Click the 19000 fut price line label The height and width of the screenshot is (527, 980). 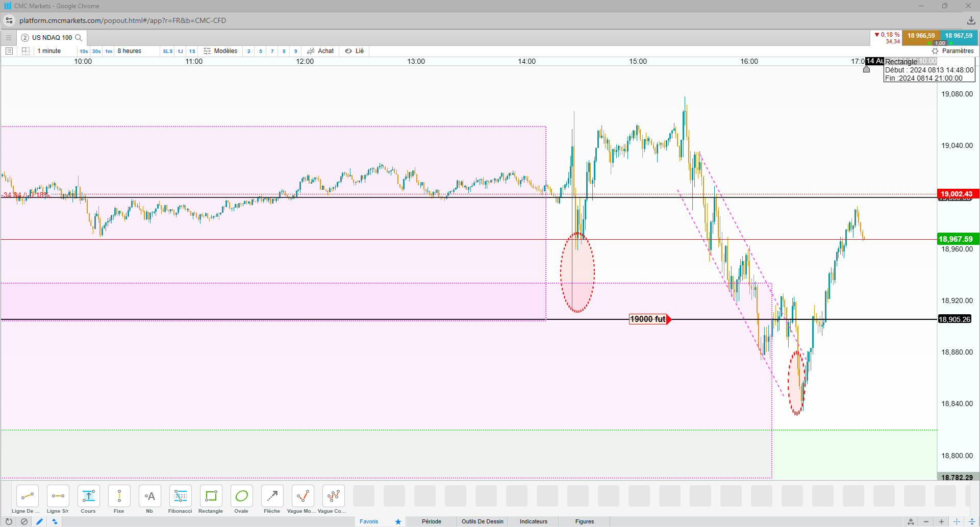(x=648, y=319)
